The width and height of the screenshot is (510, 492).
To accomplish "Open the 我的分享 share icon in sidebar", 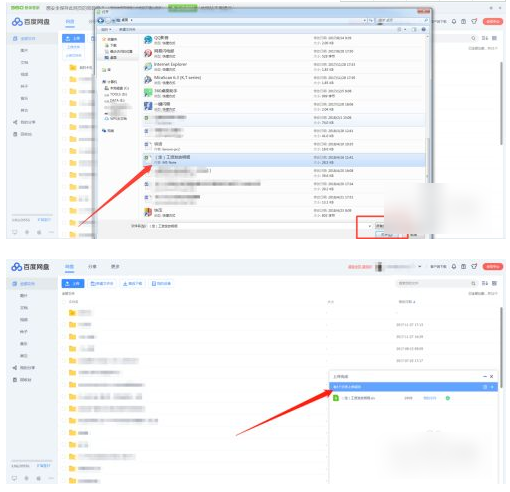I will coord(15,367).
